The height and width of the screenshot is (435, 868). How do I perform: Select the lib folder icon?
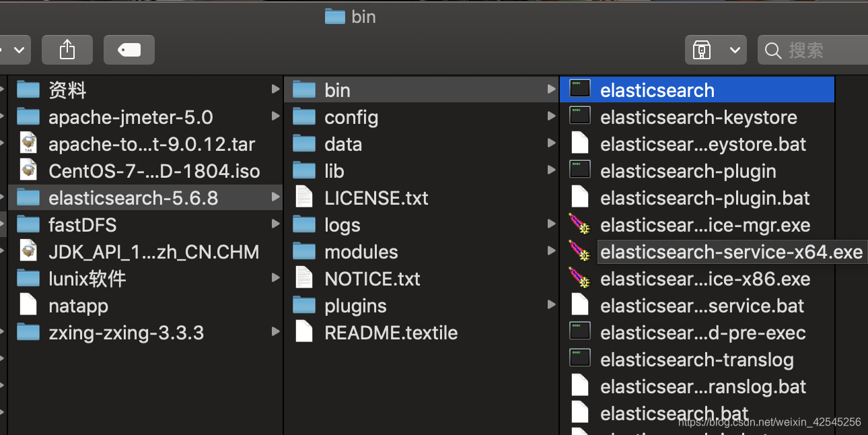pos(304,170)
